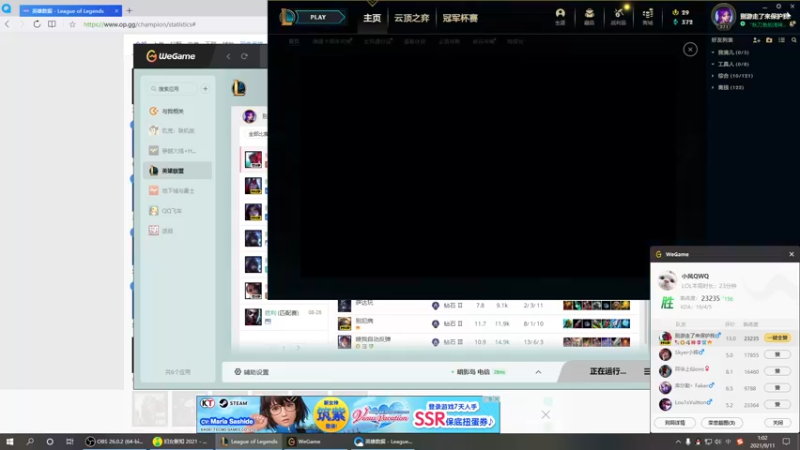This screenshot has height=450, width=800.
Task: Click the 关闭 button in WeGame popup
Action: pos(778,422)
